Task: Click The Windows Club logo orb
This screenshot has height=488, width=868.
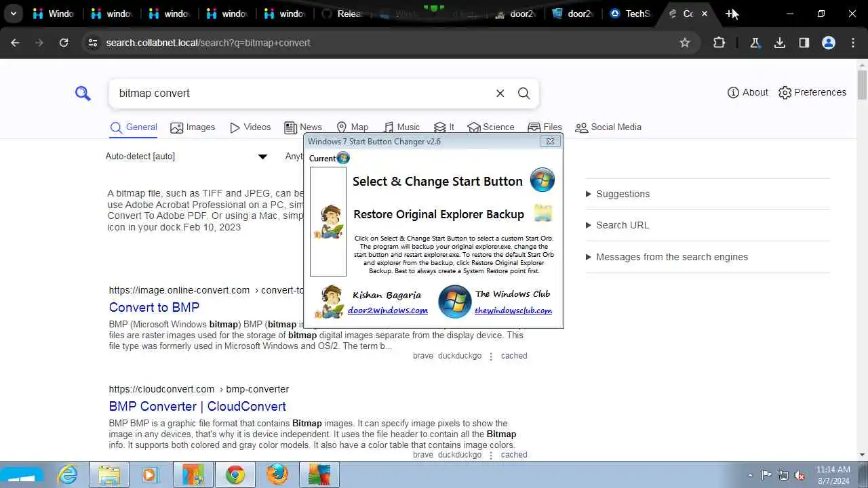Action: coord(454,302)
